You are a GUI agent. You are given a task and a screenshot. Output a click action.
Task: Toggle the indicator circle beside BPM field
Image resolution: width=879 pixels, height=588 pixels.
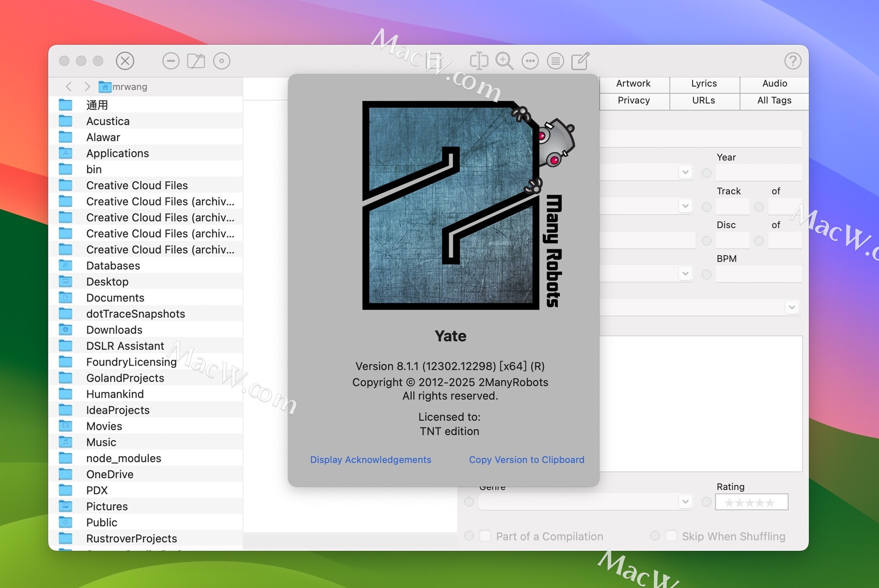706,275
